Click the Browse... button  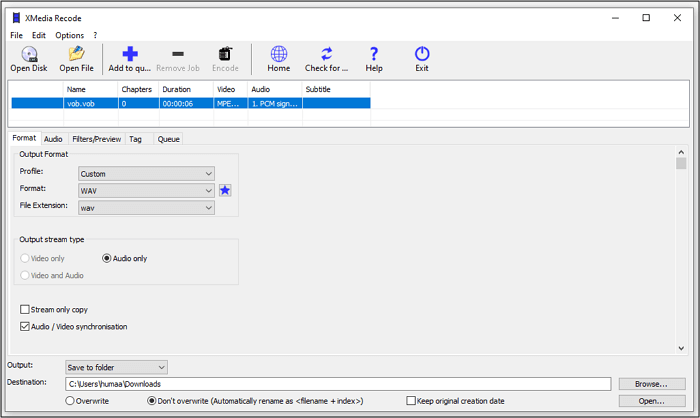[651, 384]
